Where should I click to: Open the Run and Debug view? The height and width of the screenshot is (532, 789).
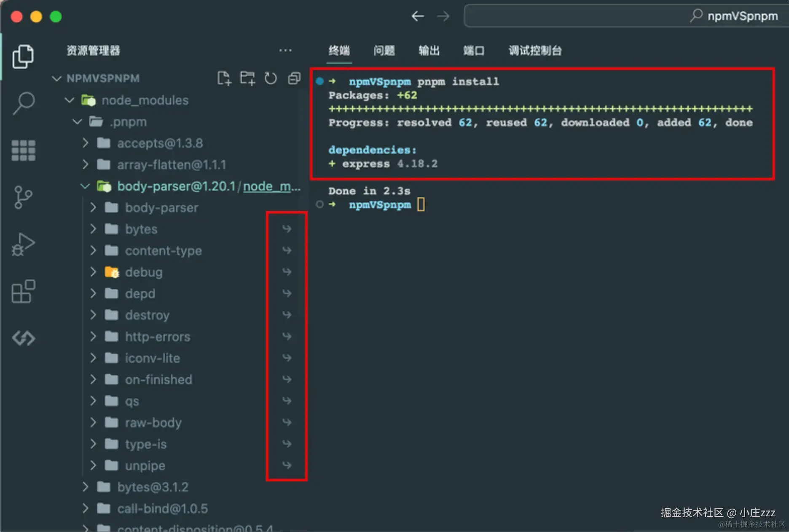23,245
